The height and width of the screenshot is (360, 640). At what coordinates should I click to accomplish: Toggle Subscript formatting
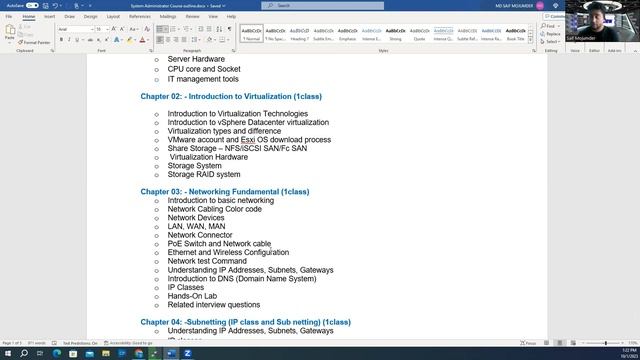pyautogui.click(x=98, y=40)
